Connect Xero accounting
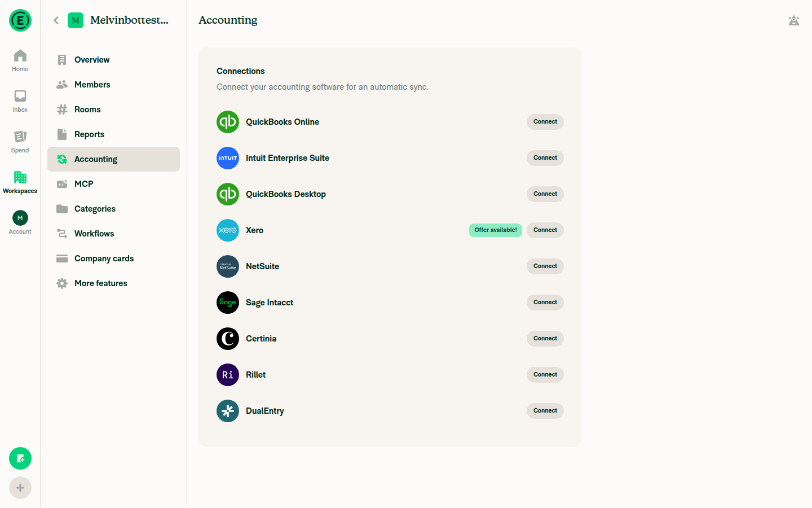812x508 pixels. [x=545, y=230]
